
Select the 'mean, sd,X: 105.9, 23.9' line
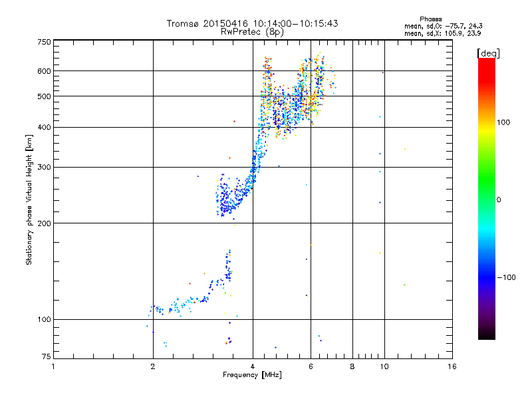442,33
